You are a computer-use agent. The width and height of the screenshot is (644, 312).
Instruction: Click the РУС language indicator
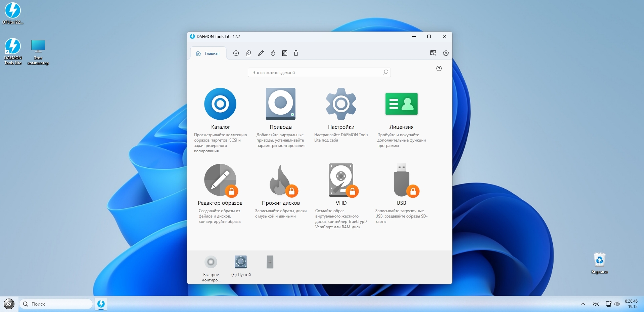pos(596,304)
